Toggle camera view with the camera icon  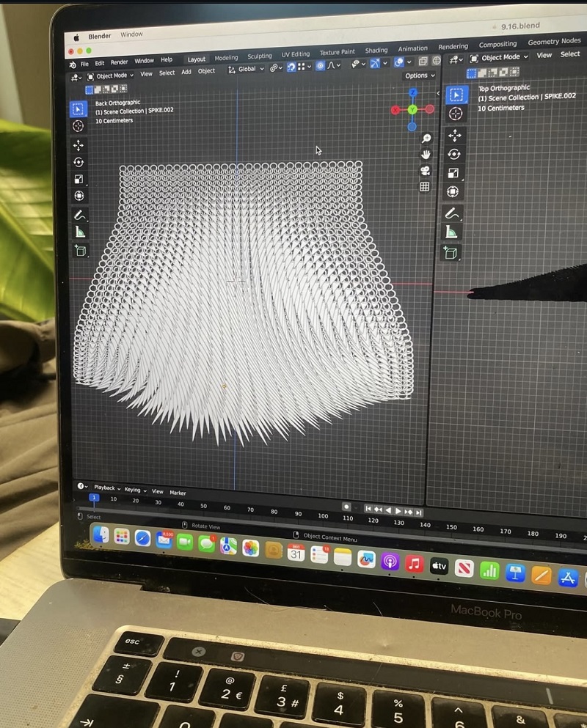[x=425, y=170]
